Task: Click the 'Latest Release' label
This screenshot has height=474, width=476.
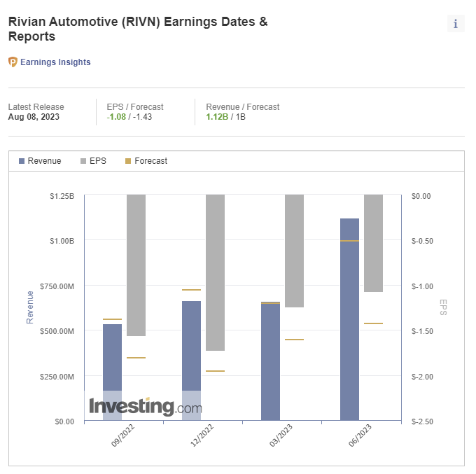Action: point(36,107)
